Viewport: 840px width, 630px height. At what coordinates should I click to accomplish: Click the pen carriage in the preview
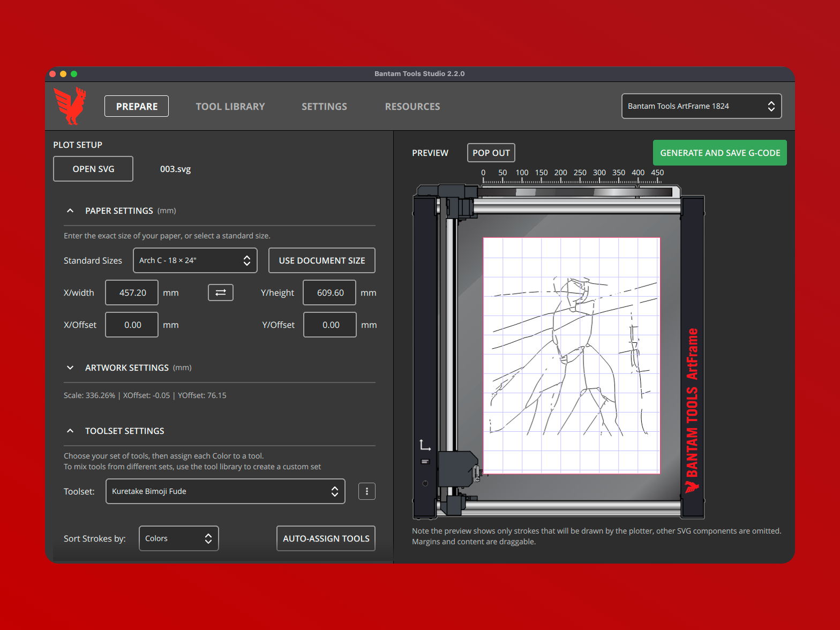[457, 468]
